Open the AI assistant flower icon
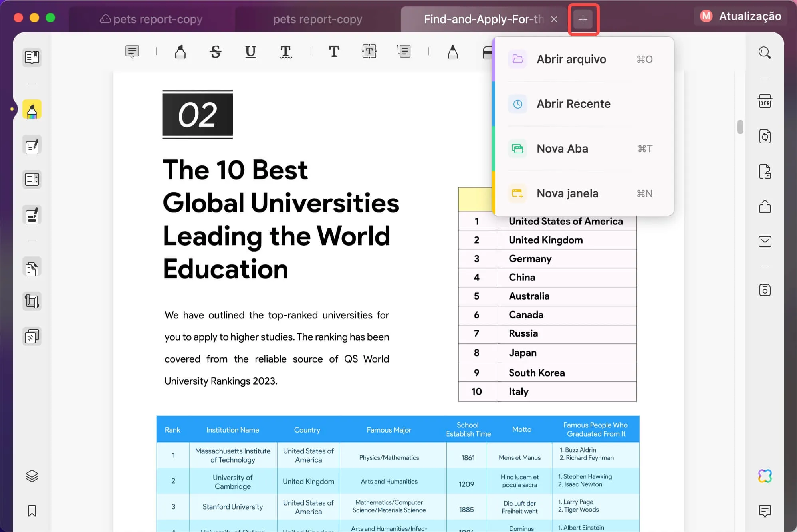The width and height of the screenshot is (797, 532). click(x=765, y=476)
